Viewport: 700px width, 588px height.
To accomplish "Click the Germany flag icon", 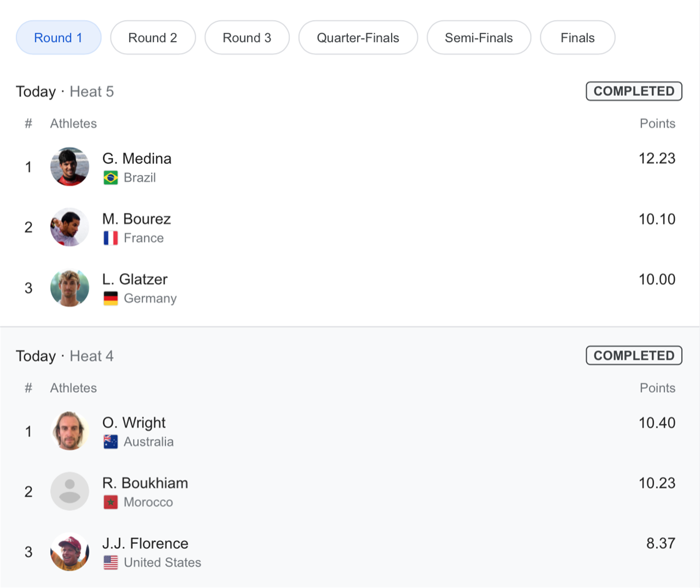I will click(x=110, y=298).
